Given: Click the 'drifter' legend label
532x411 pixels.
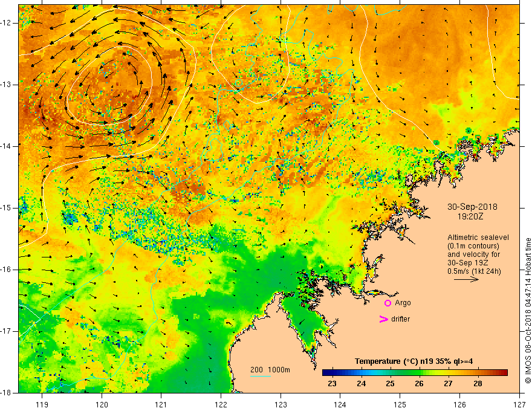Looking at the screenshot, I should [x=400, y=319].
